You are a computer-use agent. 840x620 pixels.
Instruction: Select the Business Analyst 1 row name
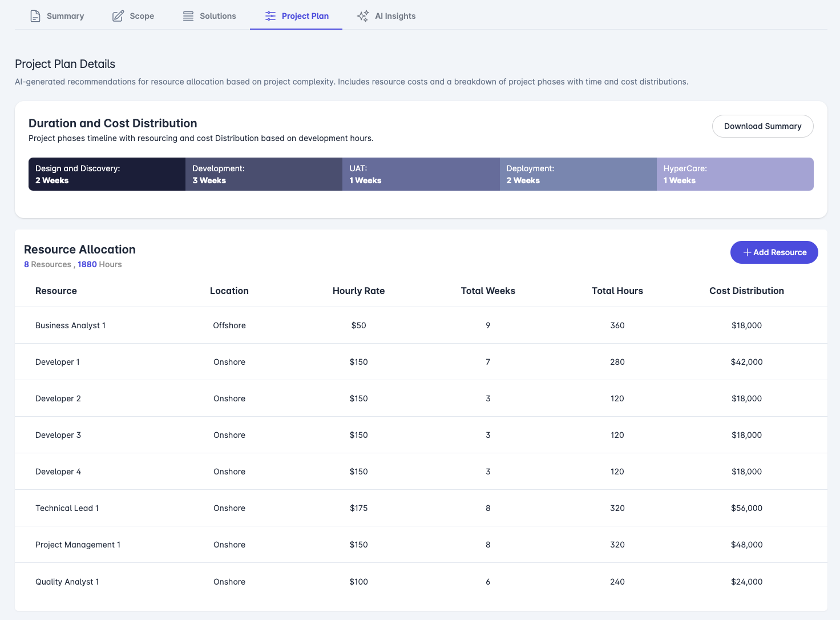pos(70,325)
